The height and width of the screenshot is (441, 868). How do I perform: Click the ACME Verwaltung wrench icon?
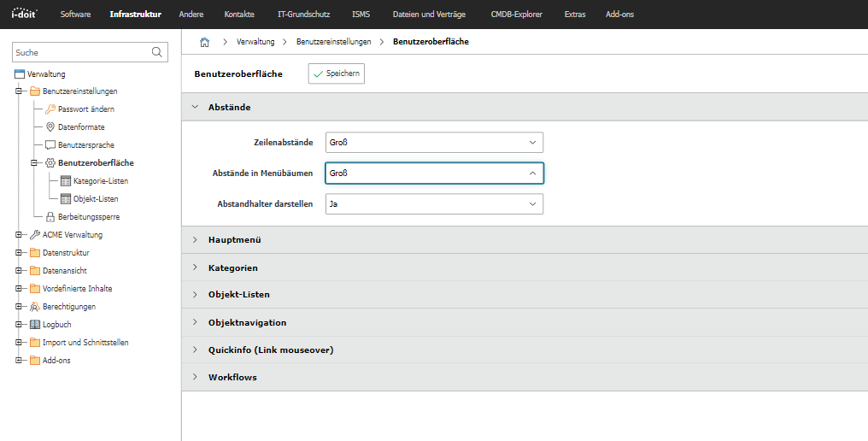(35, 235)
